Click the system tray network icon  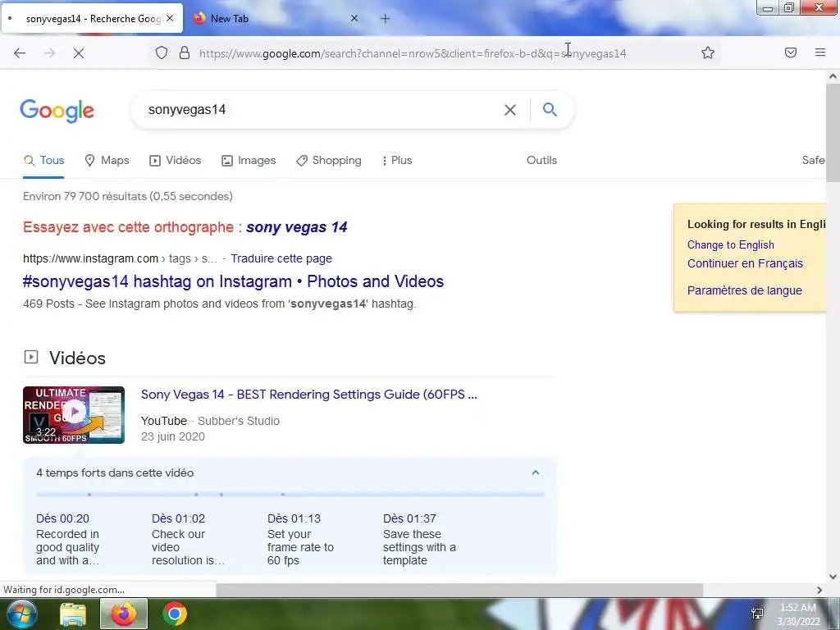[757, 614]
